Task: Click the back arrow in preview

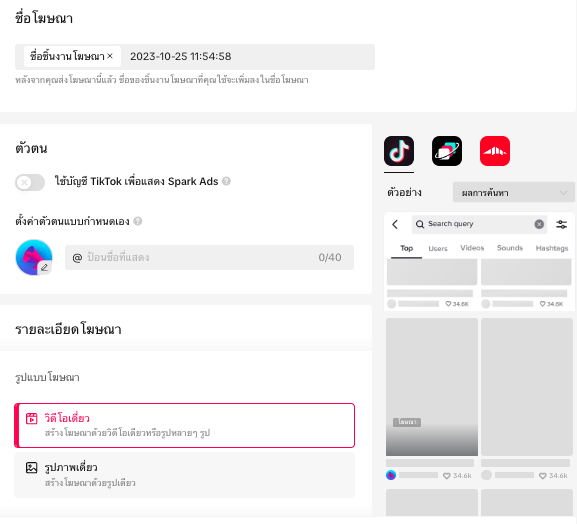Action: (x=395, y=224)
